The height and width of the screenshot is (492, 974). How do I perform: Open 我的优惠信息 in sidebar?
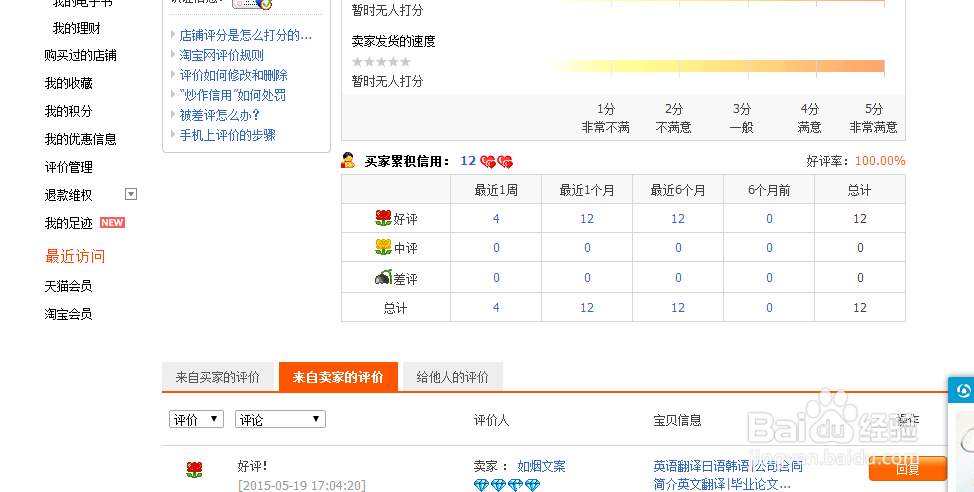(x=81, y=139)
